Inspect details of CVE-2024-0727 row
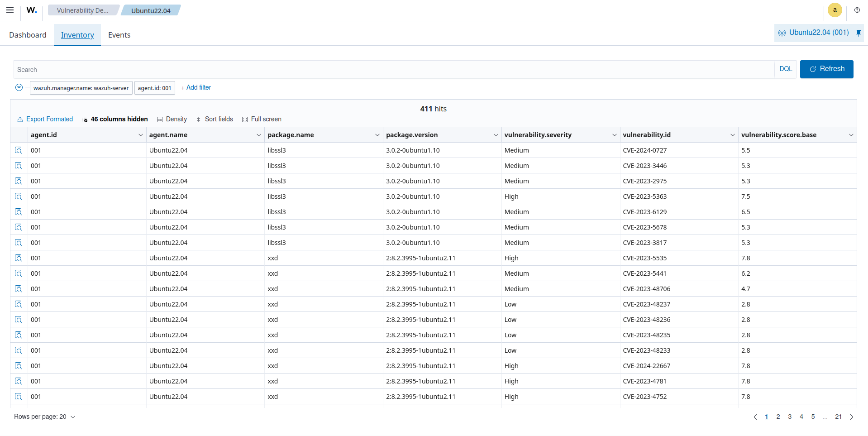 tap(19, 150)
